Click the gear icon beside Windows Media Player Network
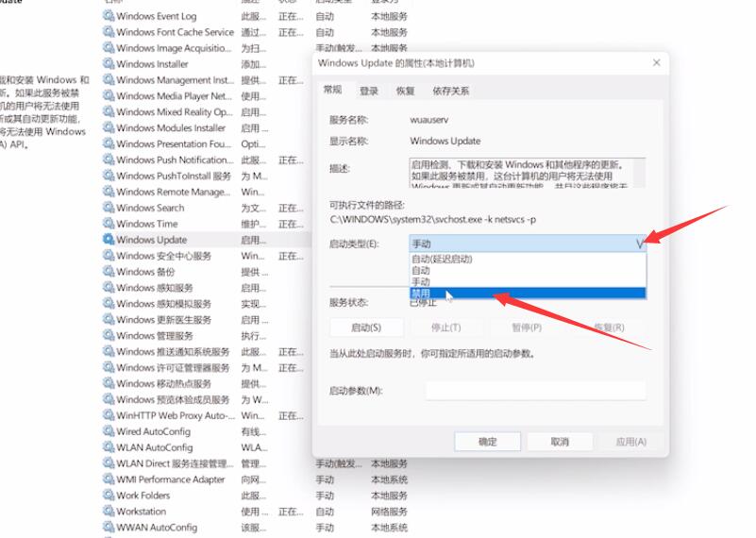The image size is (756, 538). pos(109,95)
